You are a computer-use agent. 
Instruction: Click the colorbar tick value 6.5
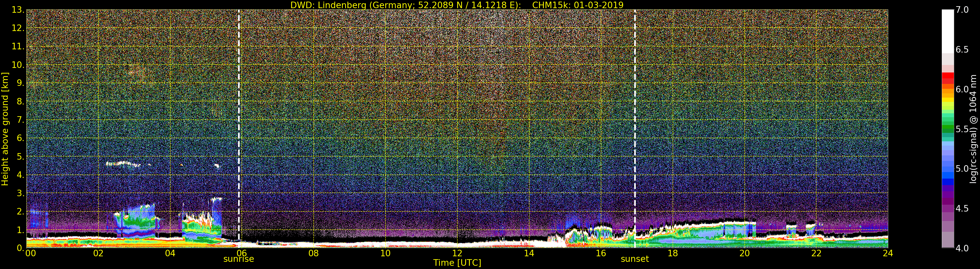[962, 50]
